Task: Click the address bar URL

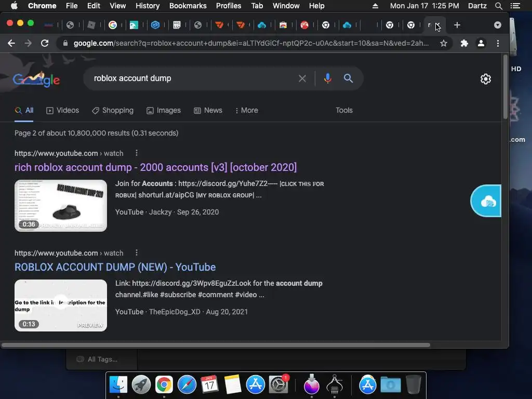Action: coord(251,43)
